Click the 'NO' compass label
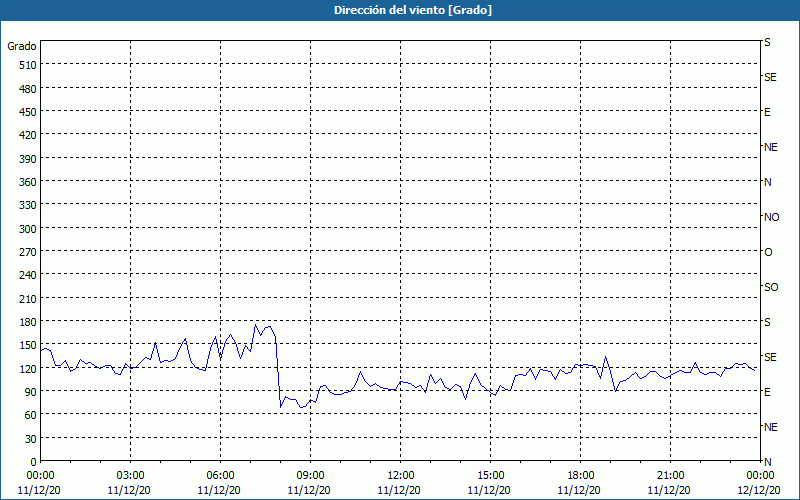Image resolution: width=800 pixels, height=500 pixels. click(771, 217)
